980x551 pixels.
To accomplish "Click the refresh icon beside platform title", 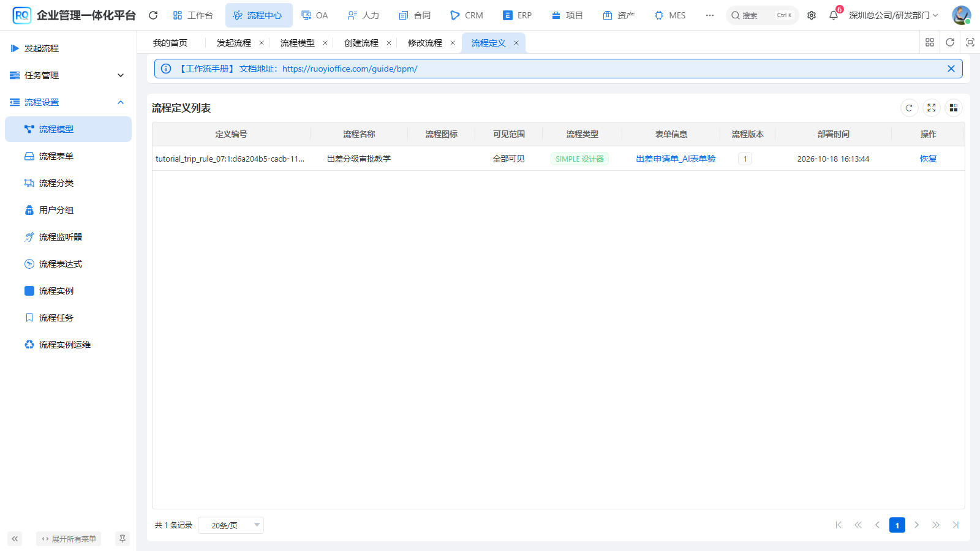I will pos(153,15).
